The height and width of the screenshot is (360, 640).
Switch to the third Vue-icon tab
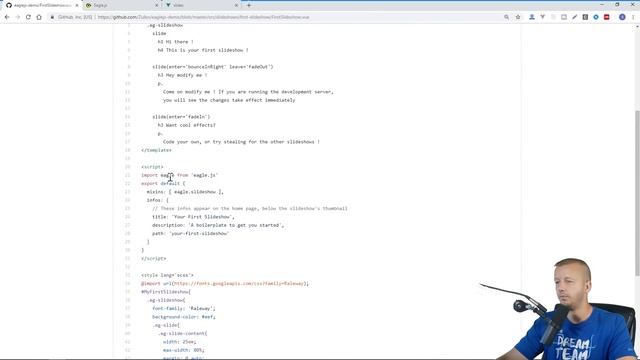(202, 5)
